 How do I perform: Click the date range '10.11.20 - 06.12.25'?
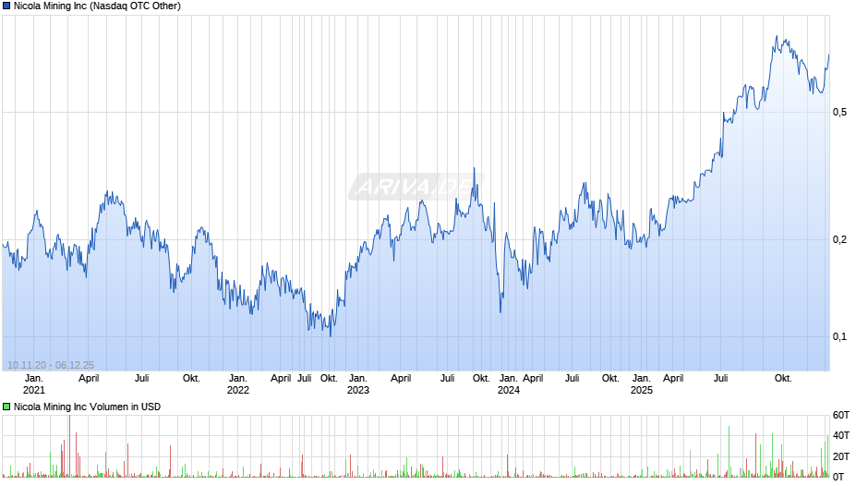51,365
